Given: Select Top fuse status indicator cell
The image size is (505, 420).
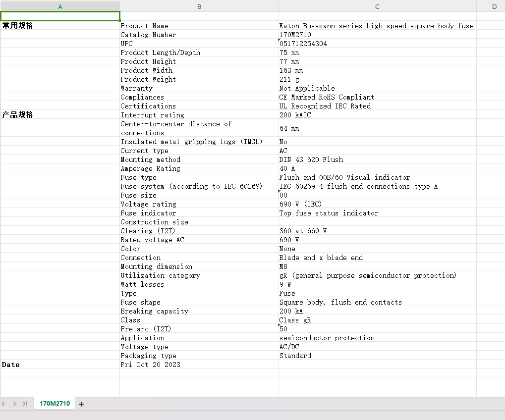Looking at the screenshot, I should pyautogui.click(x=377, y=213).
